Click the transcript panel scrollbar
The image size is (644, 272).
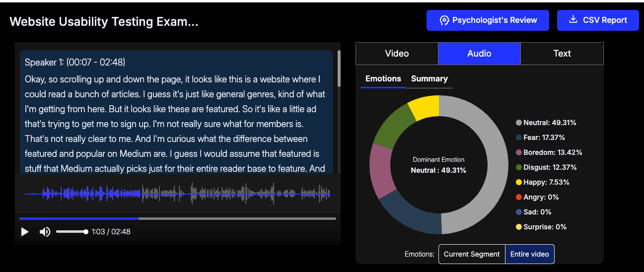339,68
